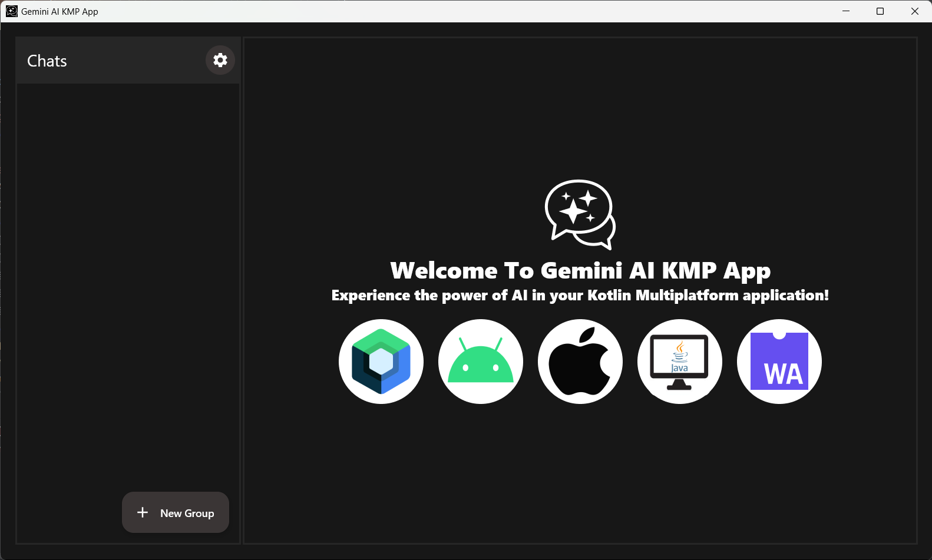Click the purple WebAssembly WA icon

tap(779, 362)
